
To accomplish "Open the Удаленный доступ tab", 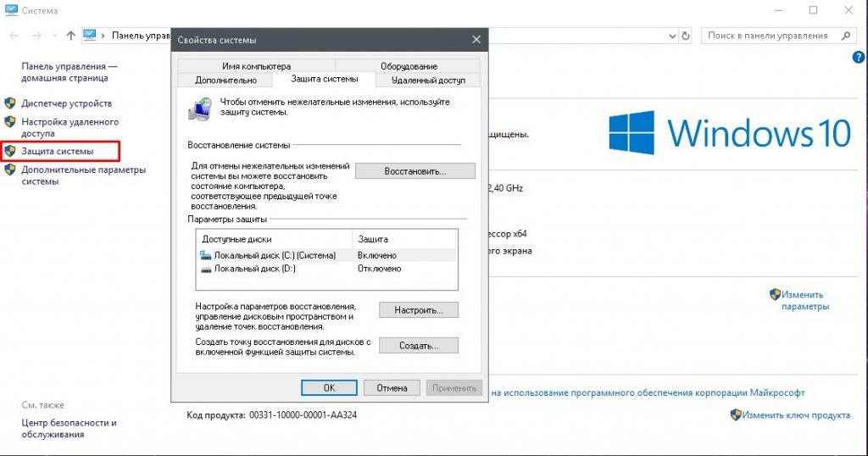I will (428, 81).
